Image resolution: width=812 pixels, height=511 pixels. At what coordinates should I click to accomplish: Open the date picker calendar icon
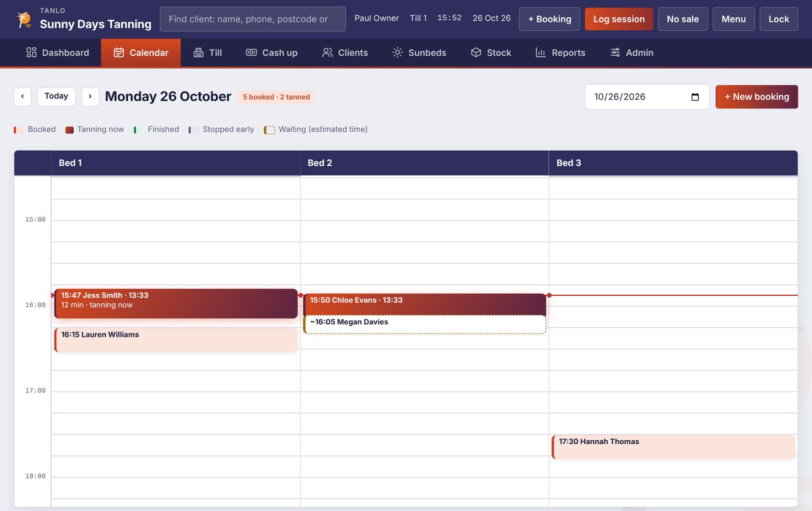tap(695, 97)
